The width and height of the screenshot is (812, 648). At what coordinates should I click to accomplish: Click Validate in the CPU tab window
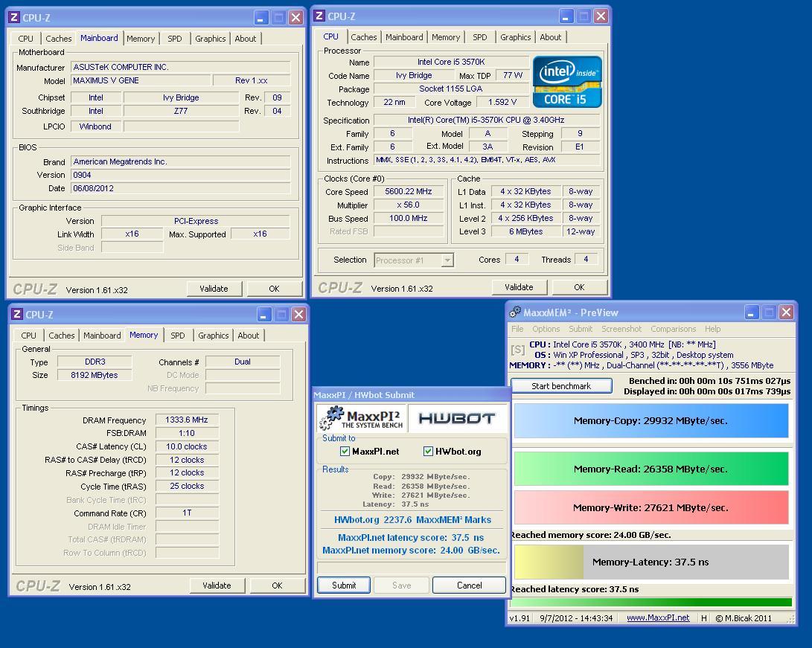point(519,287)
